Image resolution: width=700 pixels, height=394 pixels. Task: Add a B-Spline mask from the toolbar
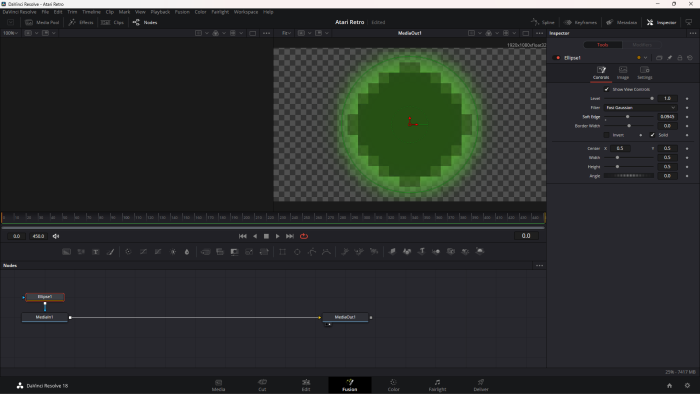point(326,252)
